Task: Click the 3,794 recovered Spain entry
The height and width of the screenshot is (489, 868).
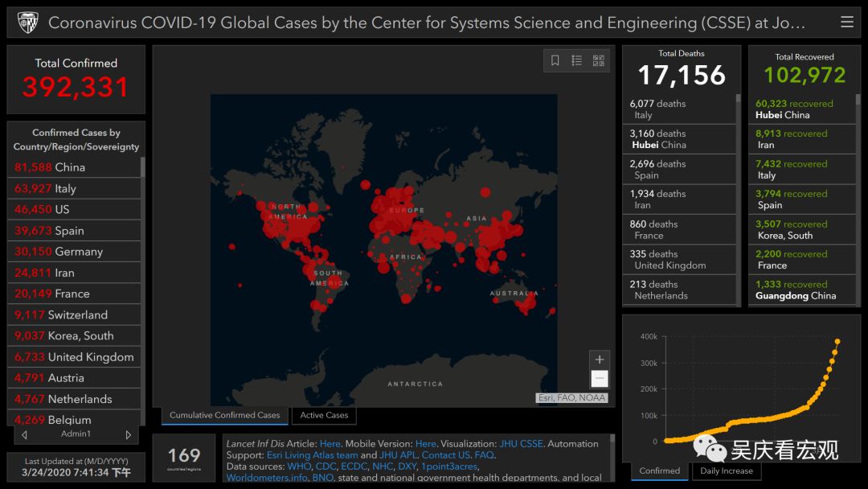Action: [x=802, y=199]
